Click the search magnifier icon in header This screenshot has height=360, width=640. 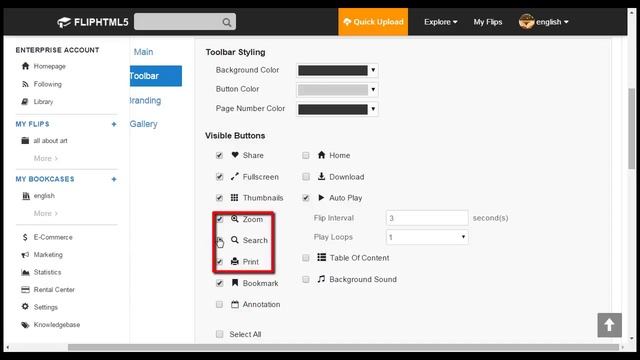pyautogui.click(x=227, y=22)
